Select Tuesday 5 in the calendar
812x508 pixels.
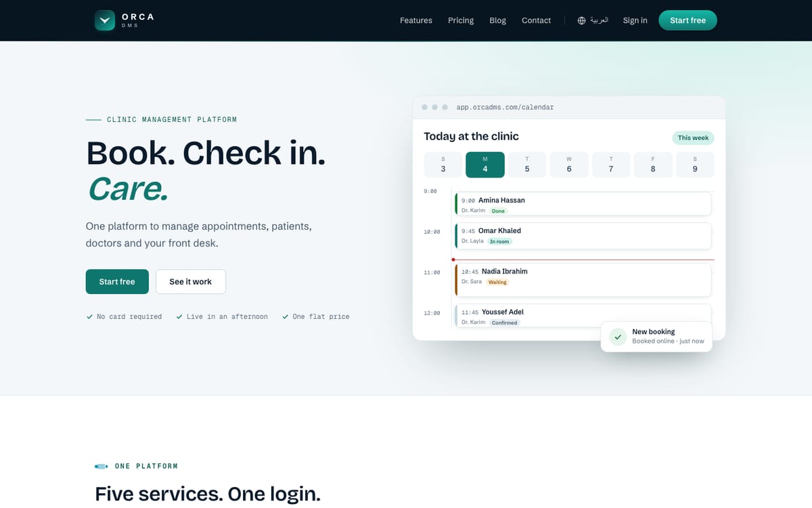527,165
